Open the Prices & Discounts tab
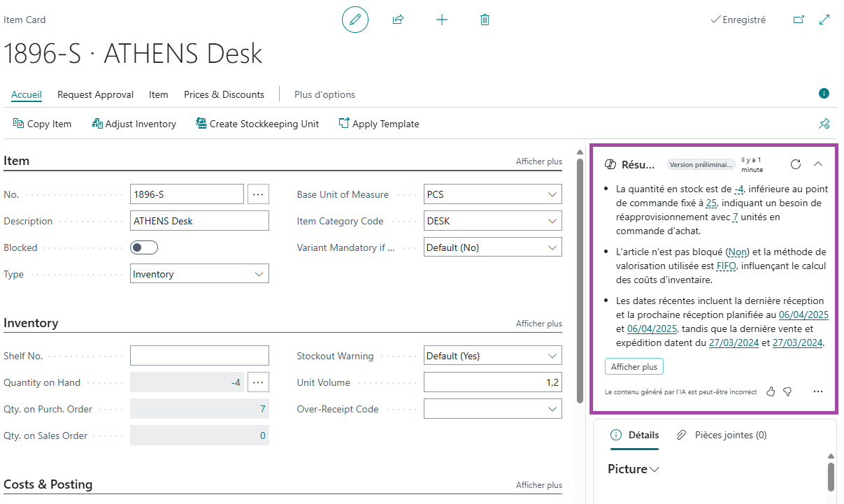 [x=224, y=94]
